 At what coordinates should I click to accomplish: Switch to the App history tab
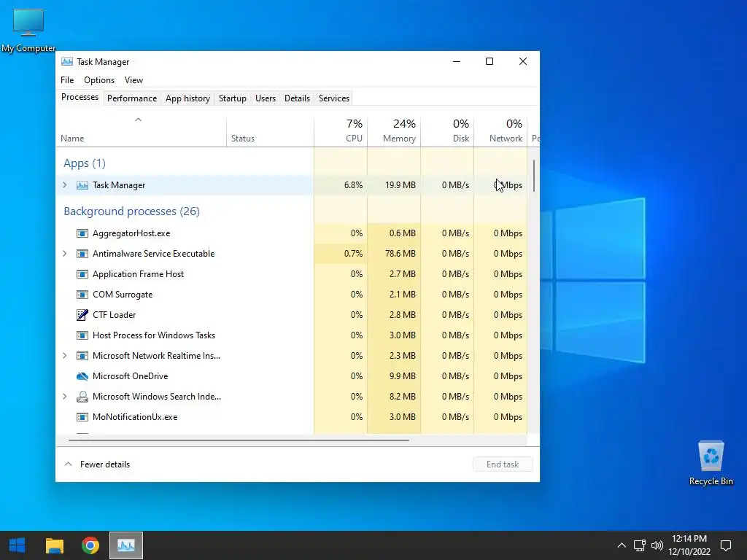coord(187,98)
